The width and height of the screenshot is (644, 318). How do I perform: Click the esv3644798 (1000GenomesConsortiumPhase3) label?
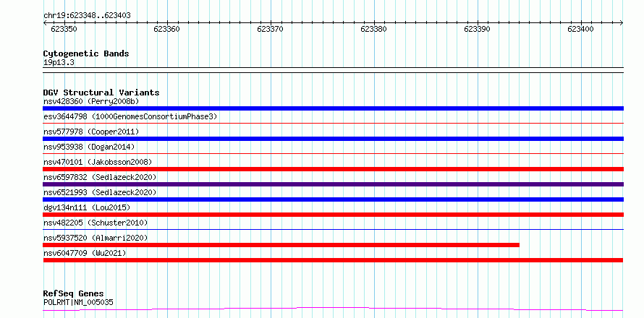[x=130, y=116]
